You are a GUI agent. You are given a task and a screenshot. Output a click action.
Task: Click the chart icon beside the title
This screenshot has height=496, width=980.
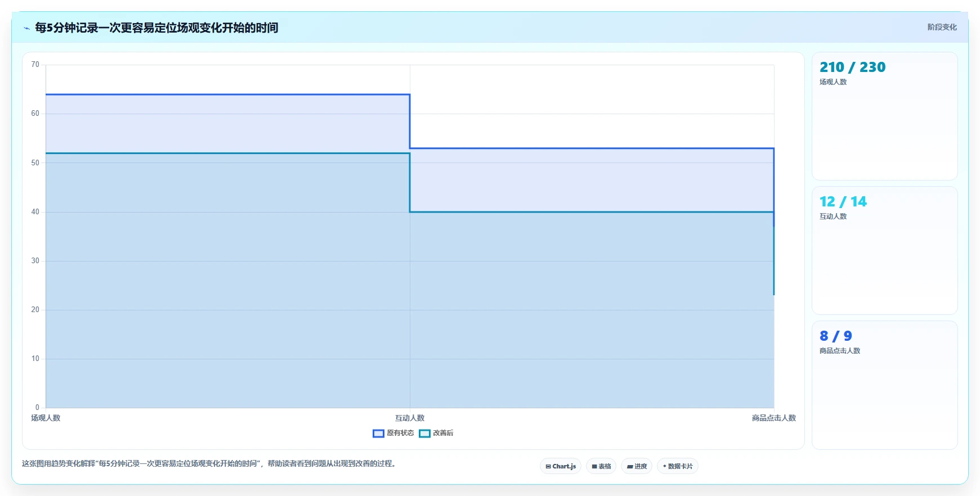[x=26, y=28]
